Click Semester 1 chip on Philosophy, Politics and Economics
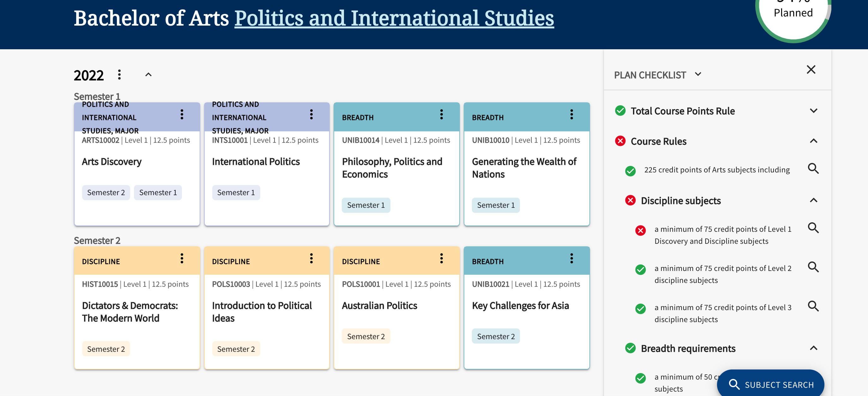This screenshot has height=396, width=868. [366, 205]
